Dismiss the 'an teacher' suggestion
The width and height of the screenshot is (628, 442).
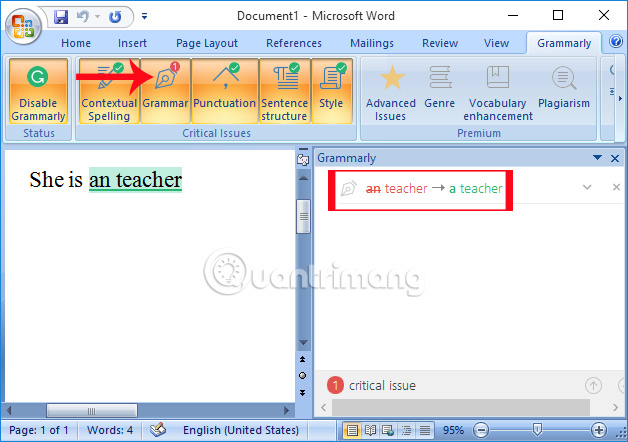point(616,187)
